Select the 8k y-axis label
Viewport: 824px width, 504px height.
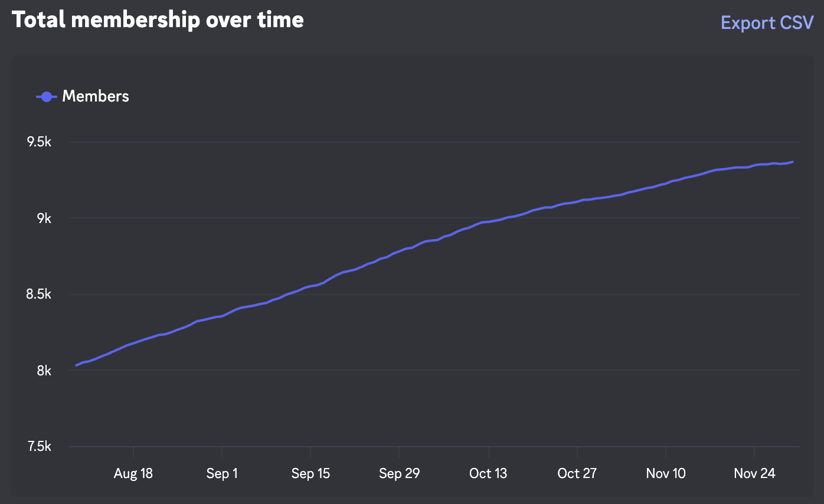44,371
